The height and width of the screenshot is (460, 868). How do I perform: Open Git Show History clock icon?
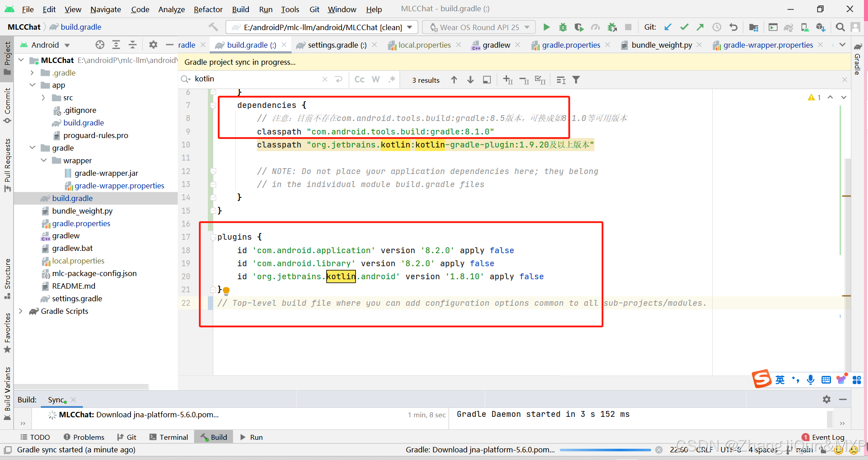pyautogui.click(x=717, y=27)
